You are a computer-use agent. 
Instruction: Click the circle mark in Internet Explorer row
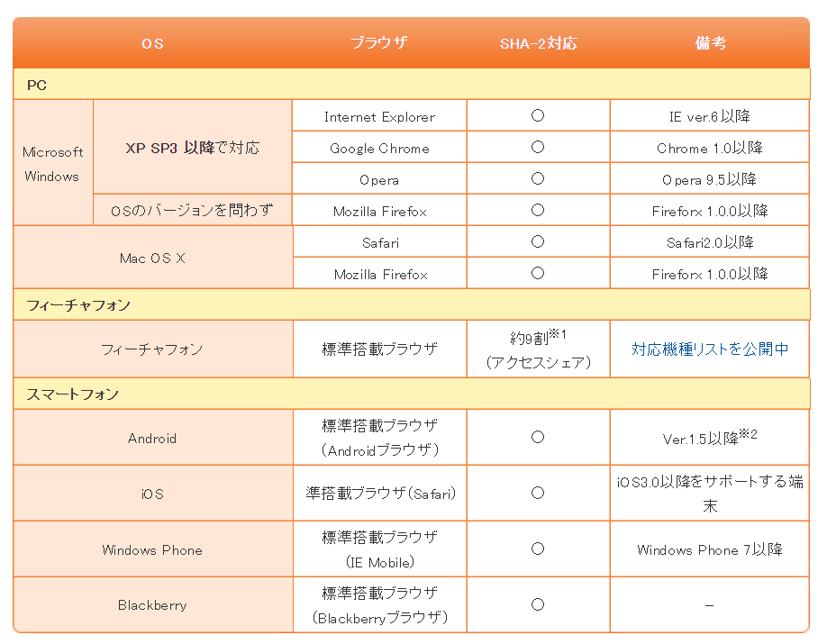point(538,115)
